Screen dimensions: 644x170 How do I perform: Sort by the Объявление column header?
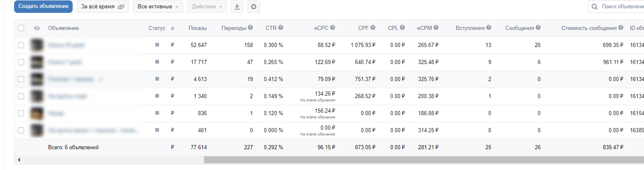click(x=63, y=28)
